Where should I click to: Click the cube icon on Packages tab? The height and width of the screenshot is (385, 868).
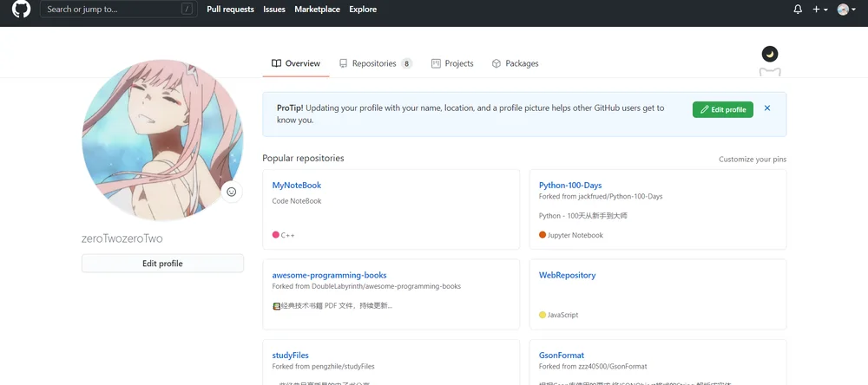click(x=496, y=63)
